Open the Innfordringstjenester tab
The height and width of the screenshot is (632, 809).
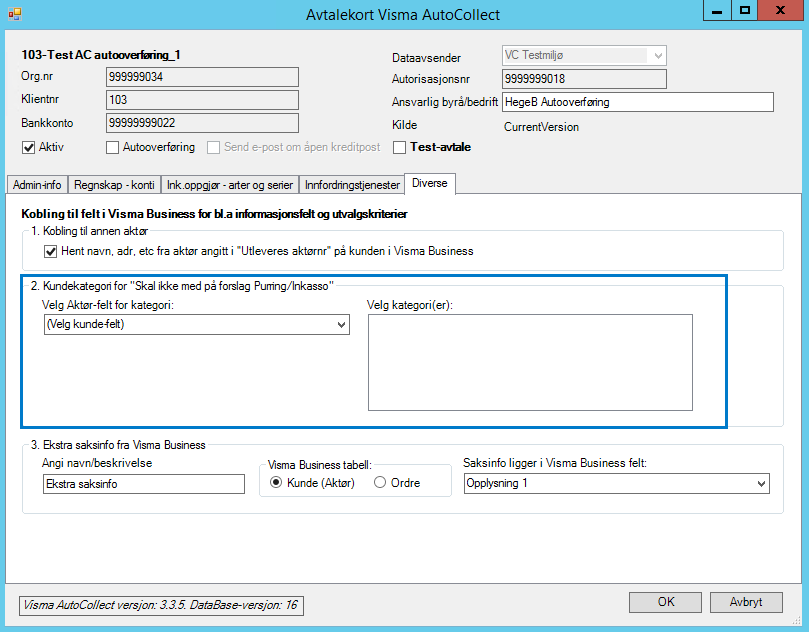click(x=352, y=185)
